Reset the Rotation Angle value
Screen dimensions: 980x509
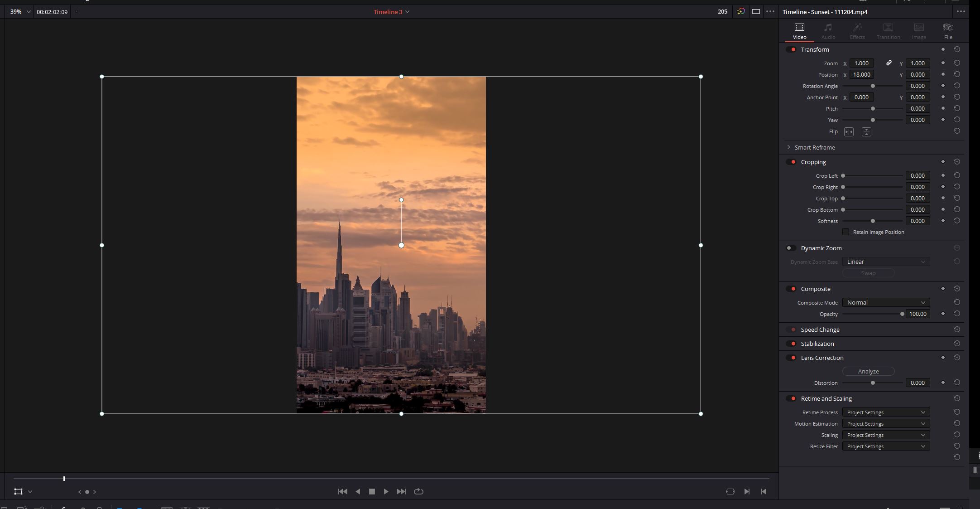957,86
